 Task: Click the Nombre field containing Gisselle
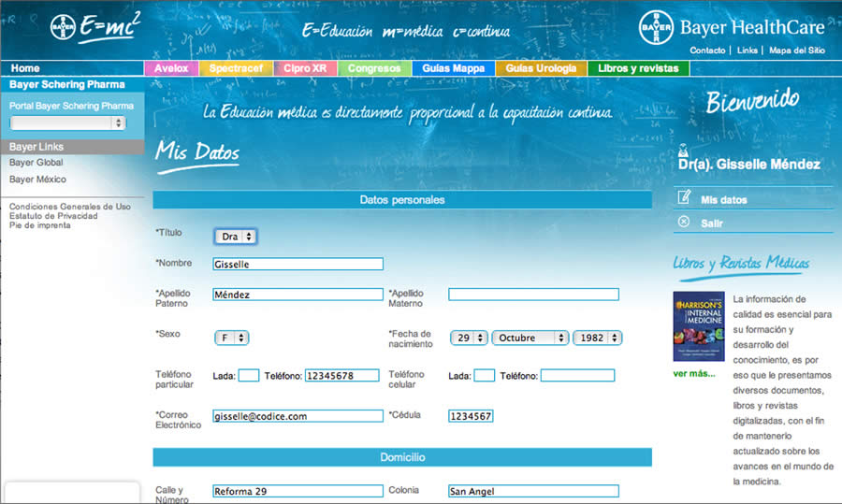pyautogui.click(x=298, y=264)
